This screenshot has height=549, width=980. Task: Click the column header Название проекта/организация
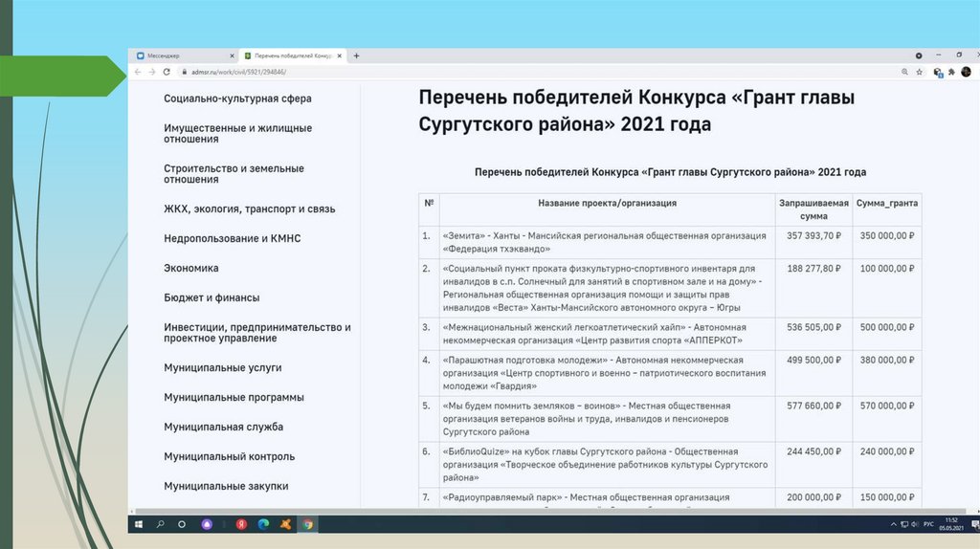point(607,203)
